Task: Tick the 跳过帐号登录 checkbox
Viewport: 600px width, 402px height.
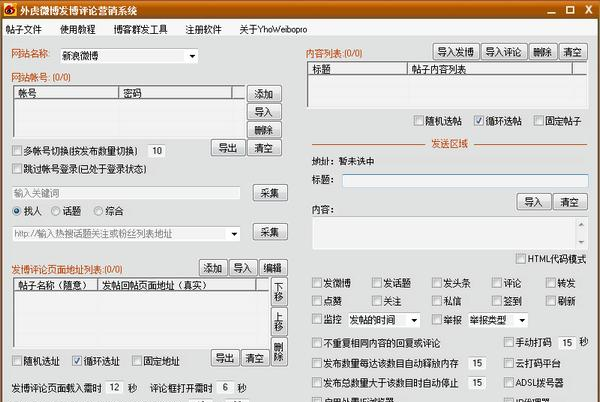Action: (17, 169)
